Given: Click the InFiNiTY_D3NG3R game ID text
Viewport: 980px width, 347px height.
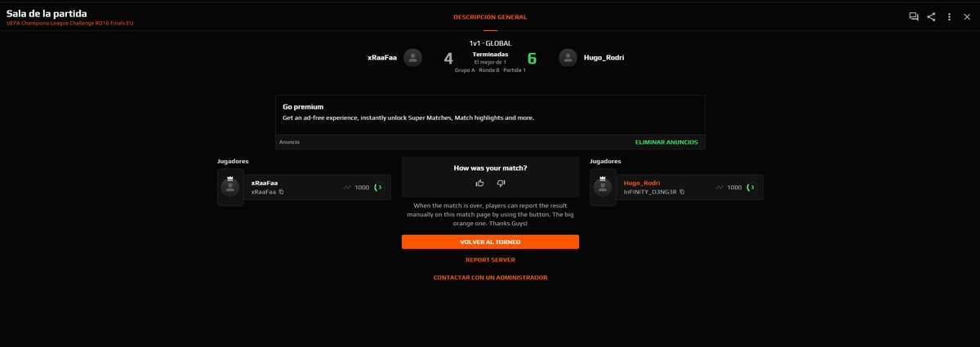Looking at the screenshot, I should click(650, 192).
